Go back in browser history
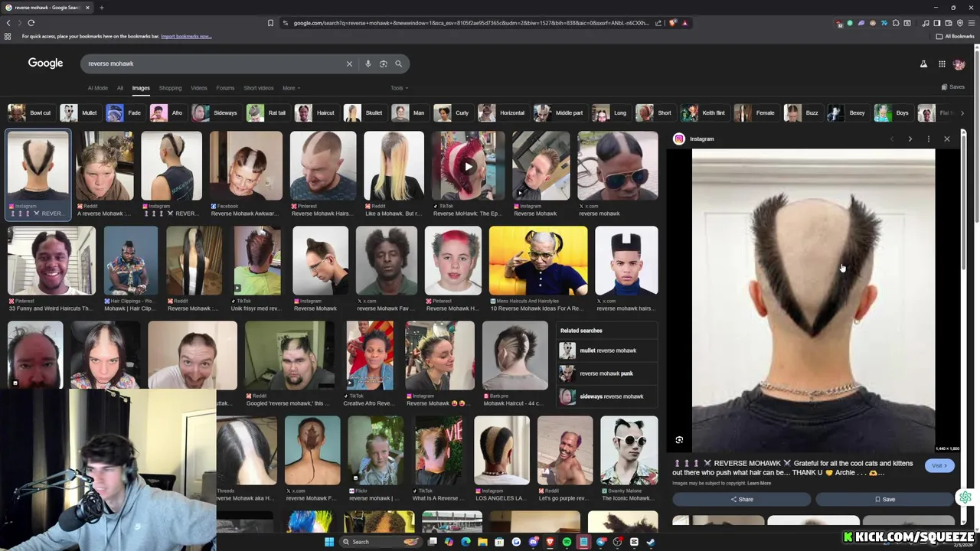The width and height of the screenshot is (980, 551). (x=8, y=23)
